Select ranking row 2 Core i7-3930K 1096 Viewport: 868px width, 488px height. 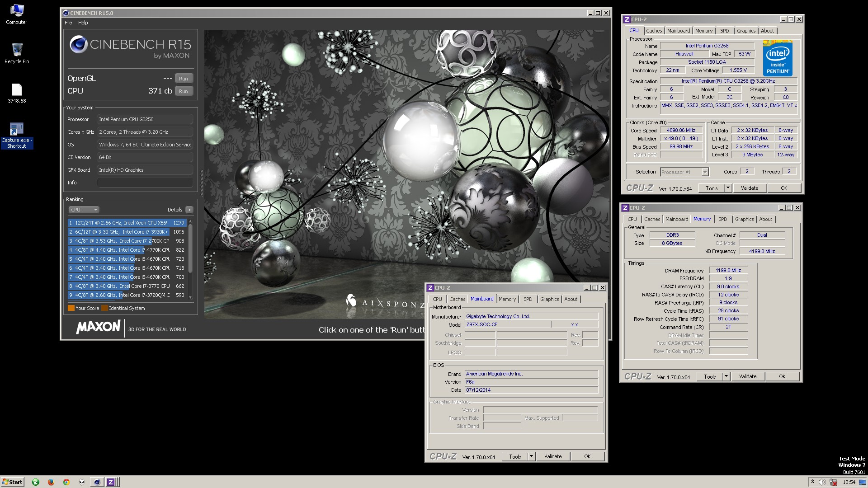coord(127,232)
